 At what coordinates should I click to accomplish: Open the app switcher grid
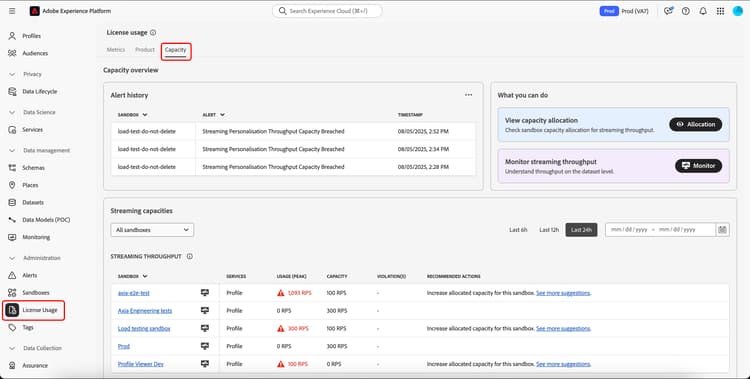720,11
